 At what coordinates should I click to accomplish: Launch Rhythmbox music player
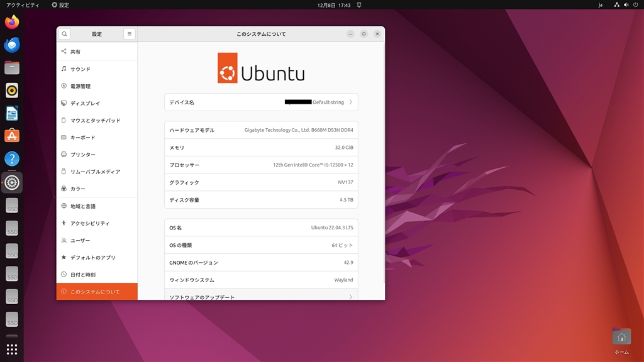(12, 90)
